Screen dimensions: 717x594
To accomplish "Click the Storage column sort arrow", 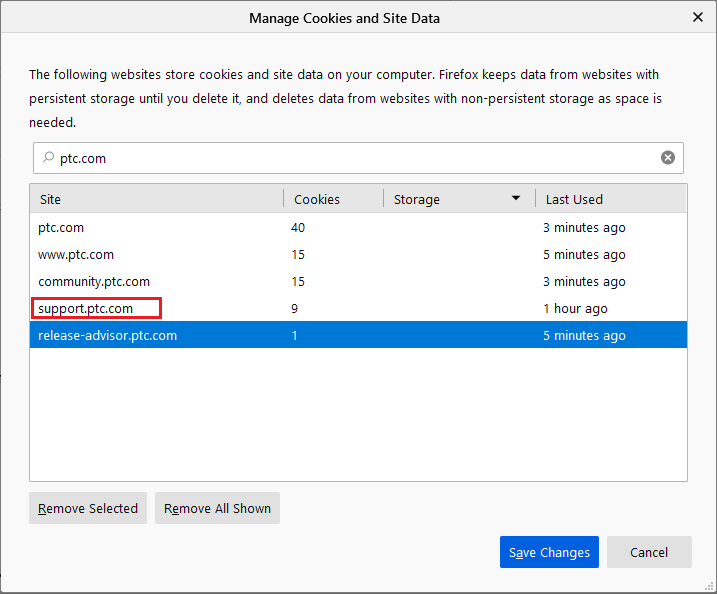I will [x=516, y=199].
